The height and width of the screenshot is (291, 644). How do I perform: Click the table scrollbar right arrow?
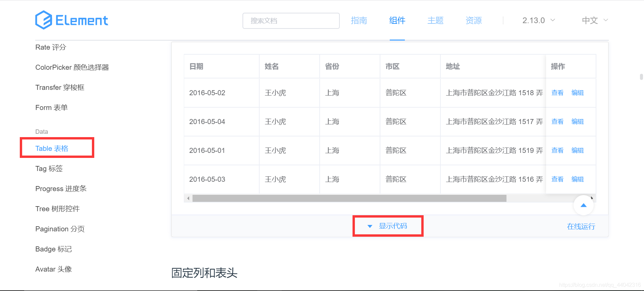[x=592, y=198]
